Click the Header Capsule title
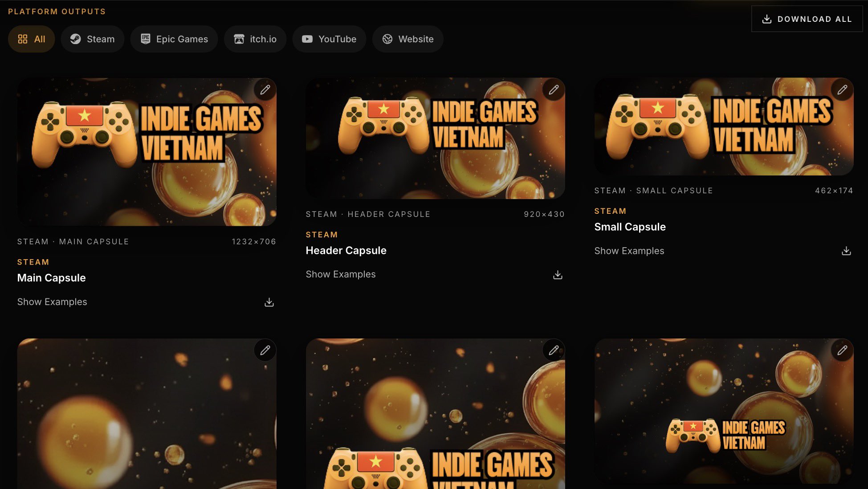Viewport: 868px width, 489px height. [346, 250]
